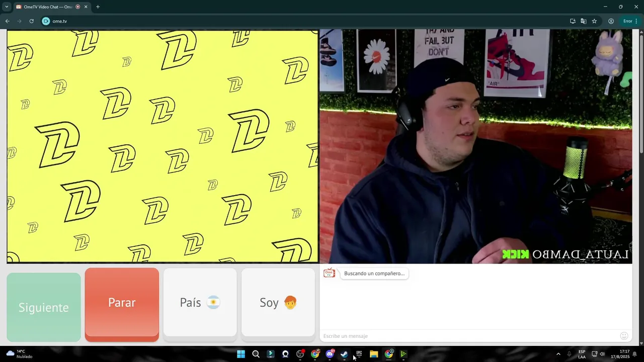
Task: Bookmark this tab with star icon
Action: [594, 21]
